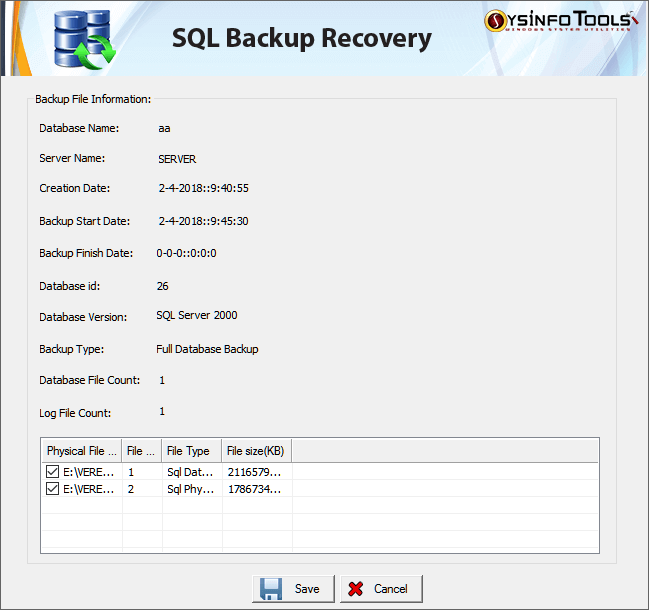The height and width of the screenshot is (610, 649).
Task: Click the File Type column header
Action: point(189,451)
